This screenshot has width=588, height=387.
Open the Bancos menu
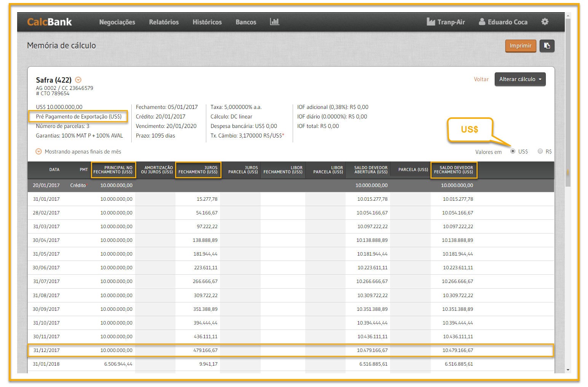pyautogui.click(x=246, y=22)
